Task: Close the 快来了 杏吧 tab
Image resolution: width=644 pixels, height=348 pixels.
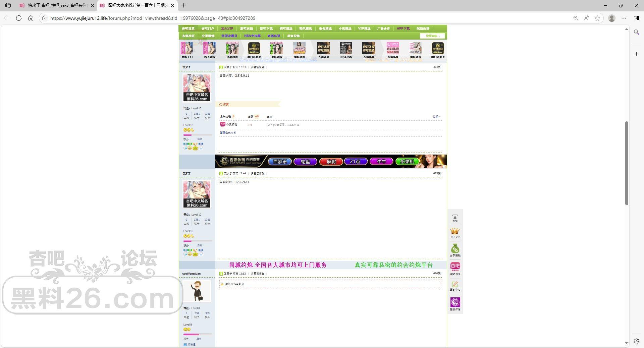Action: click(93, 5)
